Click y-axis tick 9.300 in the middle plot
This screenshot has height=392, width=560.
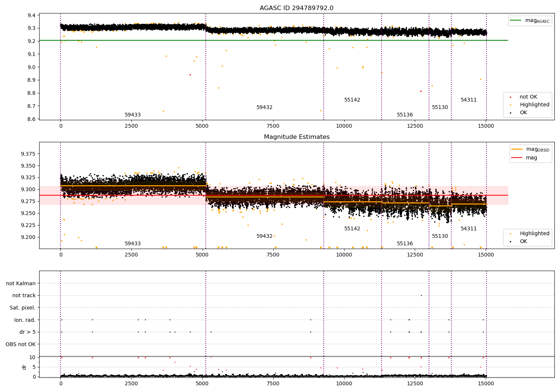28,189
